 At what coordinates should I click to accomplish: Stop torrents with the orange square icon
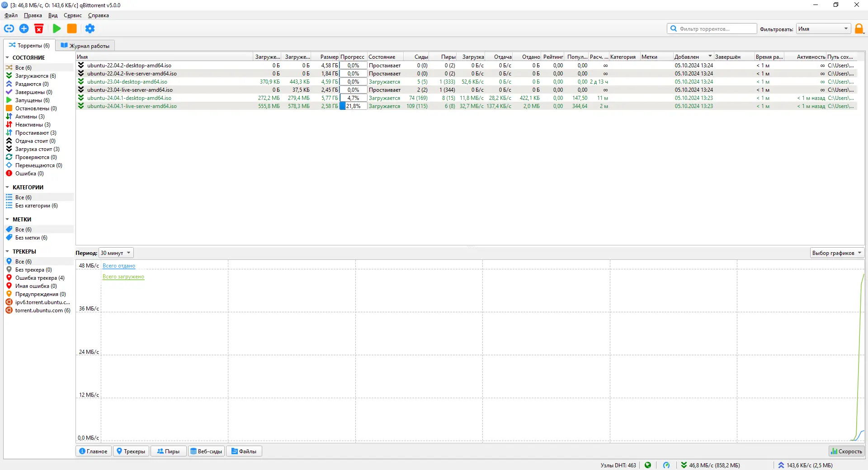(x=72, y=28)
